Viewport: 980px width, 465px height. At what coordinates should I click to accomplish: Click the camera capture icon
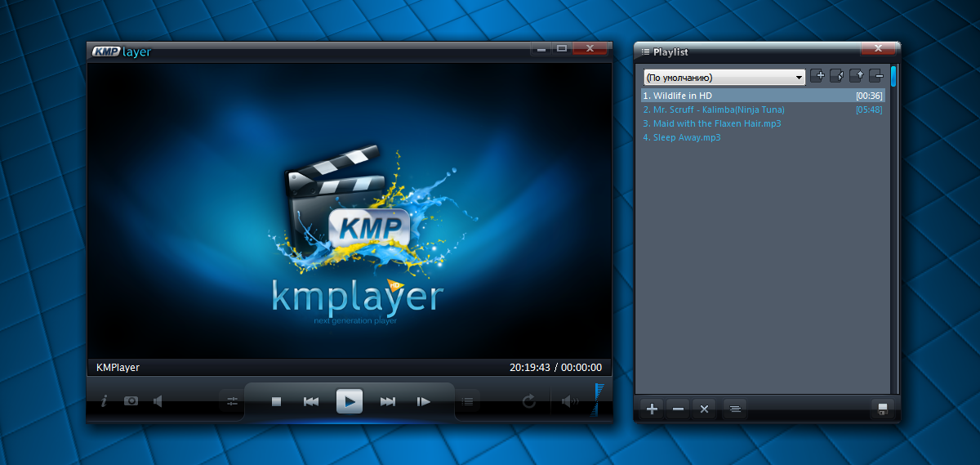[x=131, y=401]
